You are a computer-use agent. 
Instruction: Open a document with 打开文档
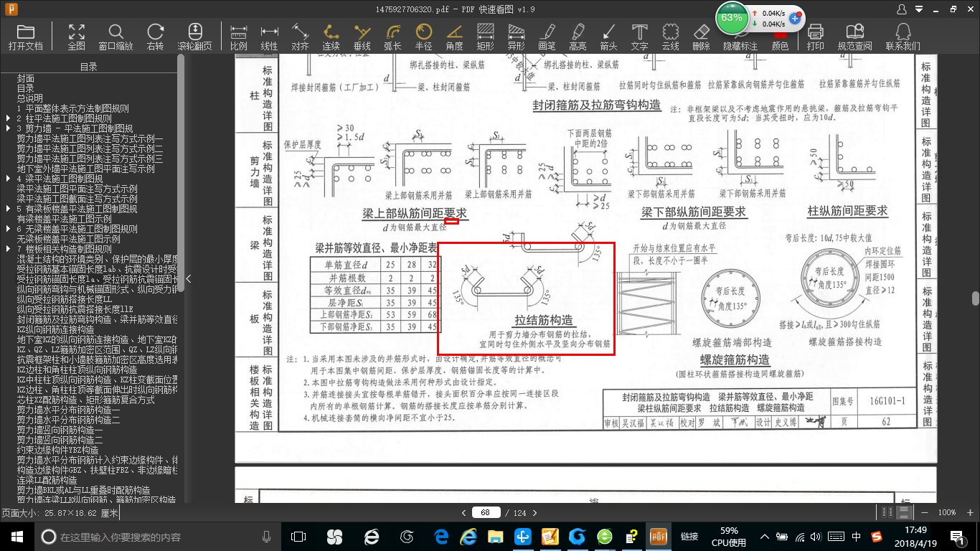point(26,37)
